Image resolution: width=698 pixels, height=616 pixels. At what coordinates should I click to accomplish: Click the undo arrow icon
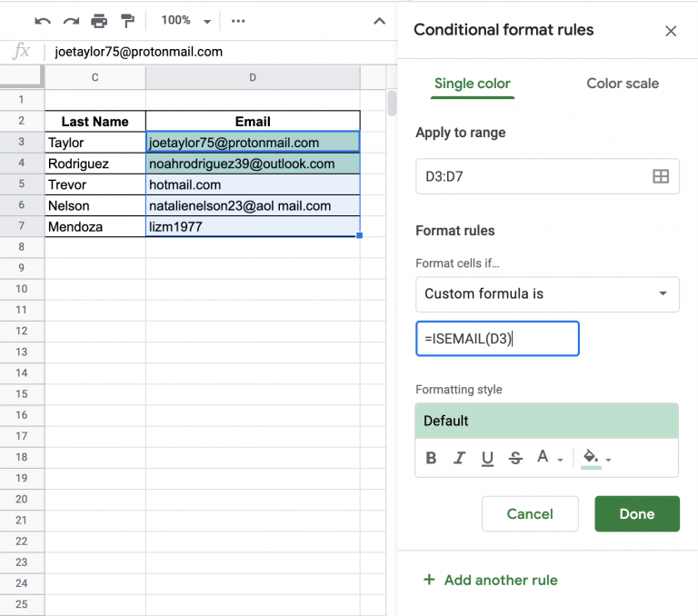click(43, 21)
